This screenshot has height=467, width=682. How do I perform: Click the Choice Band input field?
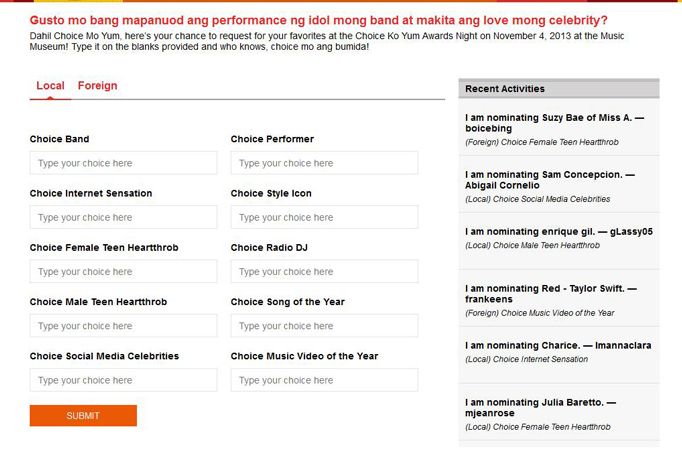click(124, 163)
